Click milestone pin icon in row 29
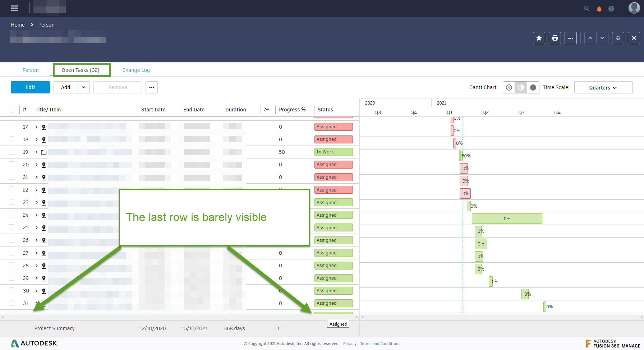The image size is (644, 350). [x=44, y=278]
